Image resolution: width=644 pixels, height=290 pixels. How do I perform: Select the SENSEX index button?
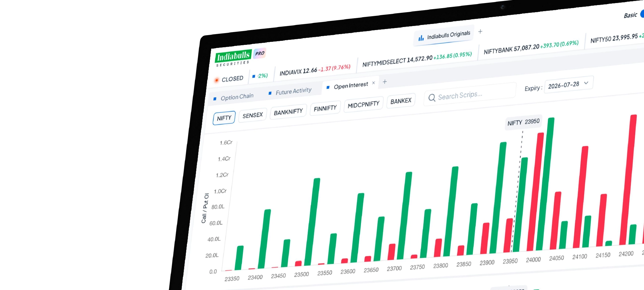[253, 115]
